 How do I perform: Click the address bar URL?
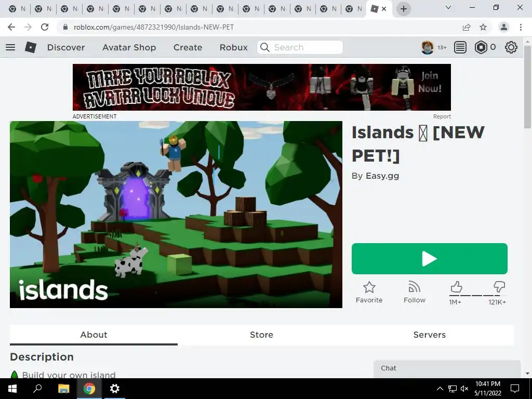click(154, 27)
